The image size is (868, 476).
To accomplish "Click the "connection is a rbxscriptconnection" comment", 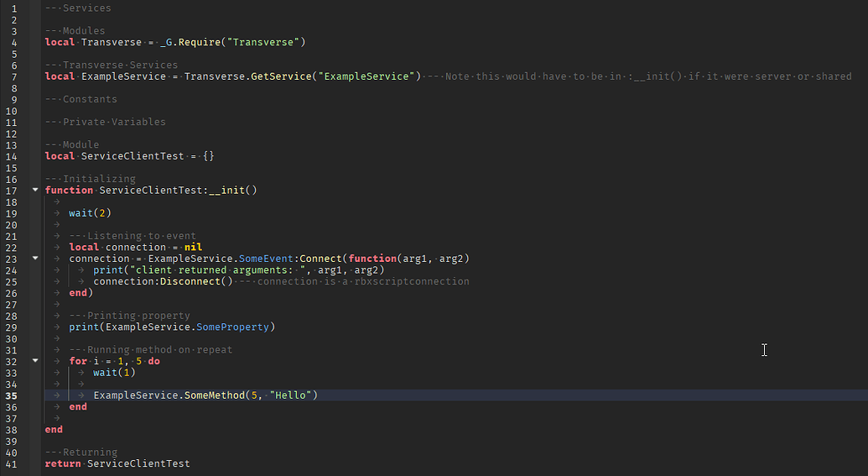I will pyautogui.click(x=354, y=281).
